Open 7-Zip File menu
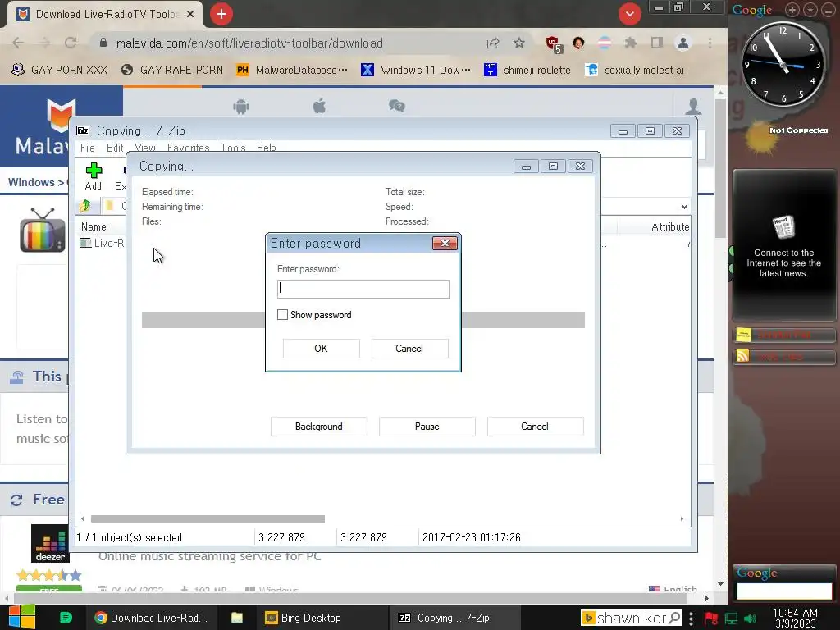Screen dimensions: 840x630 click(87, 148)
